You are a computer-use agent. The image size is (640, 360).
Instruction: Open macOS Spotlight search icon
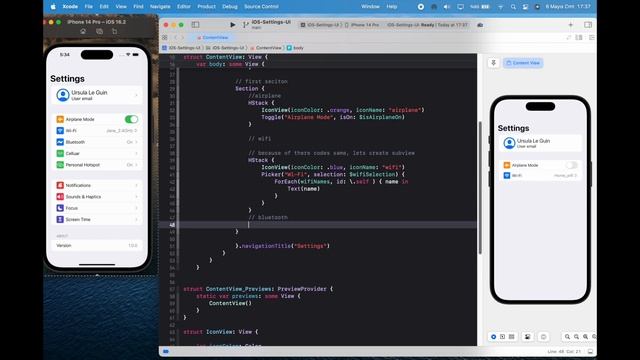click(513, 7)
